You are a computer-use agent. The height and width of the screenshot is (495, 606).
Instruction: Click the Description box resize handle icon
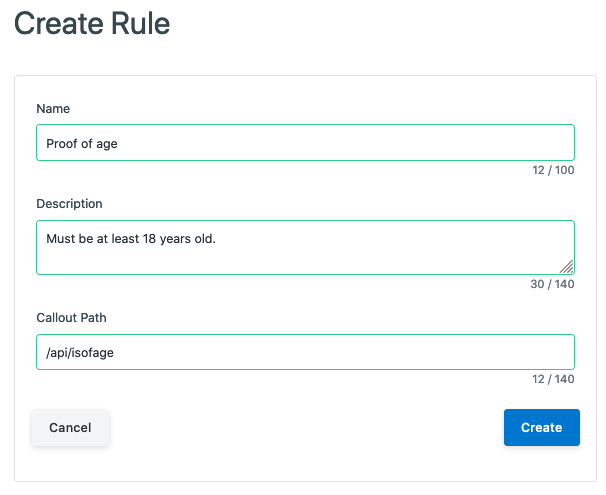pos(567,267)
